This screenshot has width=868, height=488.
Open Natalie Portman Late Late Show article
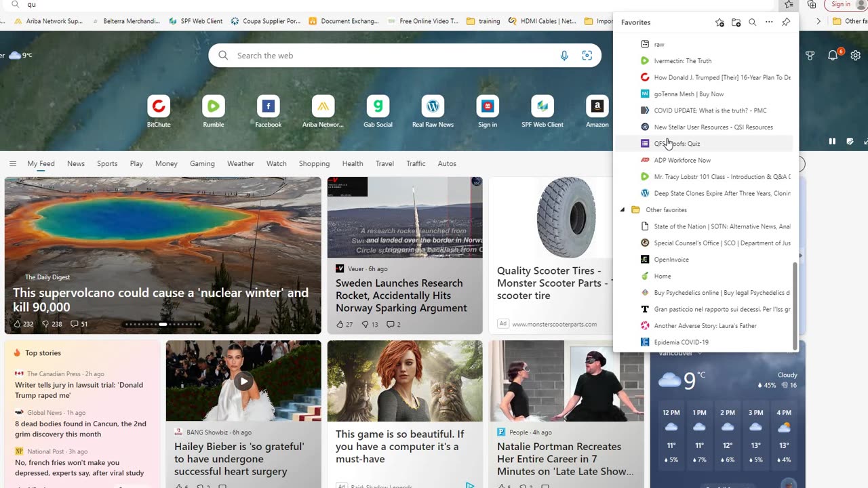click(566, 459)
